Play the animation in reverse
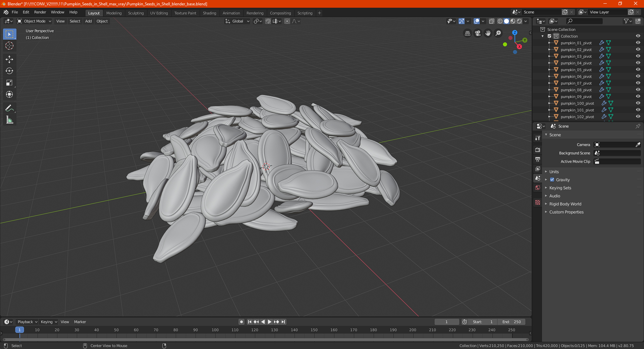 point(263,322)
